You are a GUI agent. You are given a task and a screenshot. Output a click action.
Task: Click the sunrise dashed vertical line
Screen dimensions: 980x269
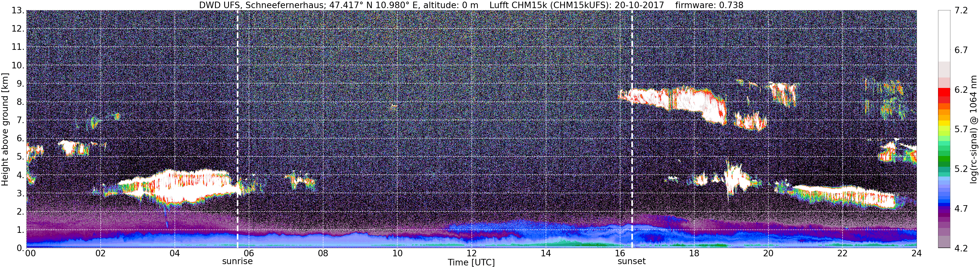[237, 129]
